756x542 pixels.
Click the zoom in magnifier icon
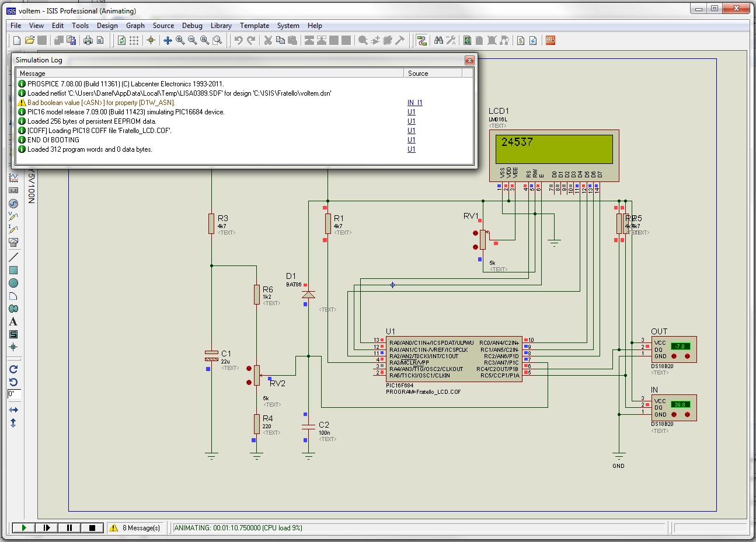point(180,40)
